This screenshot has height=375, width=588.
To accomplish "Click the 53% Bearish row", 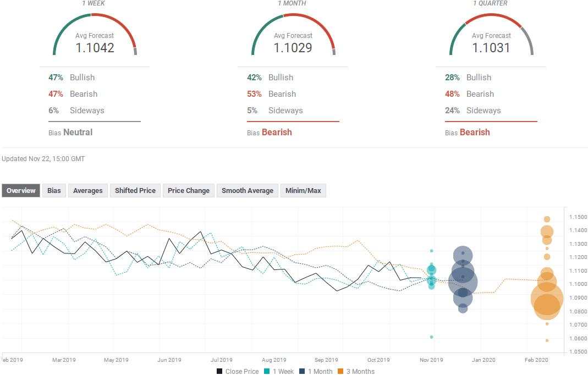I will [272, 93].
